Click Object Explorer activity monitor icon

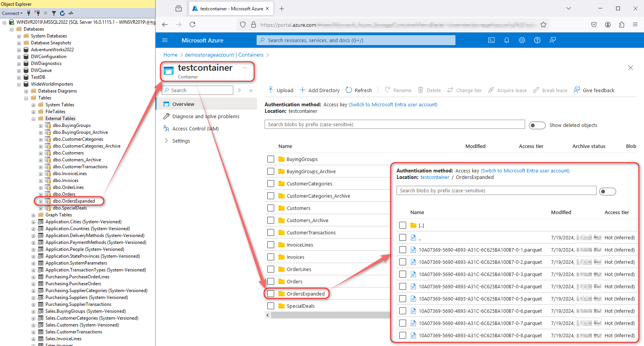pos(71,13)
